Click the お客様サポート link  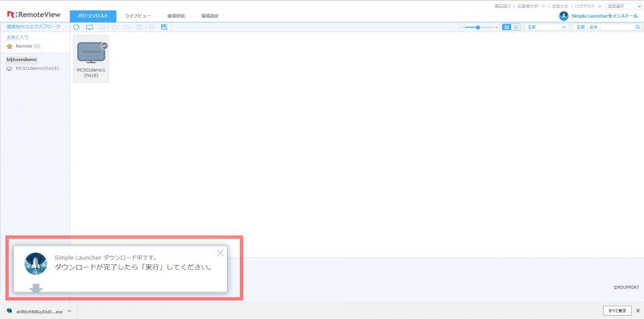pos(532,6)
